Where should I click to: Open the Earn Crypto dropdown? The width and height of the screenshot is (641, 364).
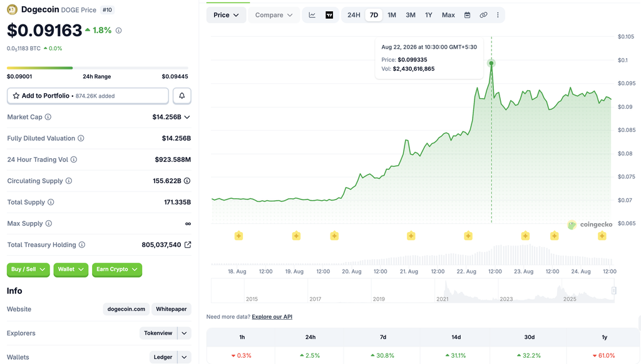point(117,269)
